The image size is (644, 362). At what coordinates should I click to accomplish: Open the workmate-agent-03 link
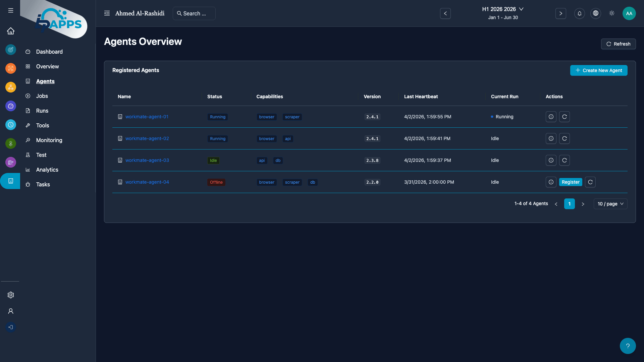(147, 160)
